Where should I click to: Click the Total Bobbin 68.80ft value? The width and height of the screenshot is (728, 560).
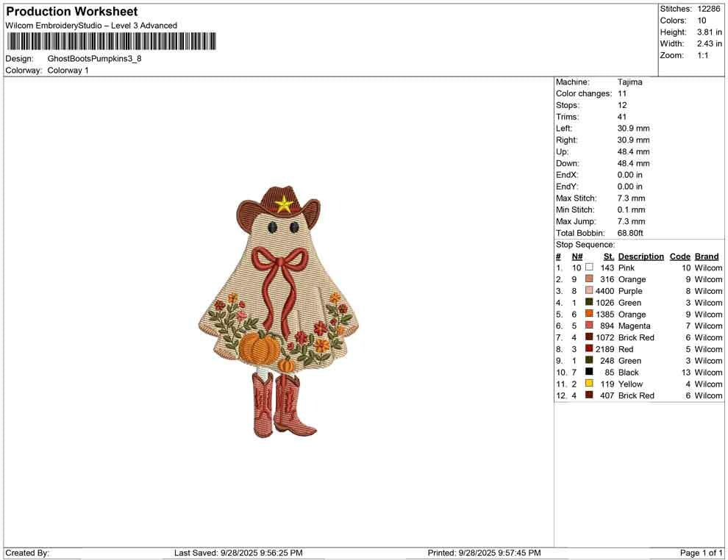tap(632, 232)
